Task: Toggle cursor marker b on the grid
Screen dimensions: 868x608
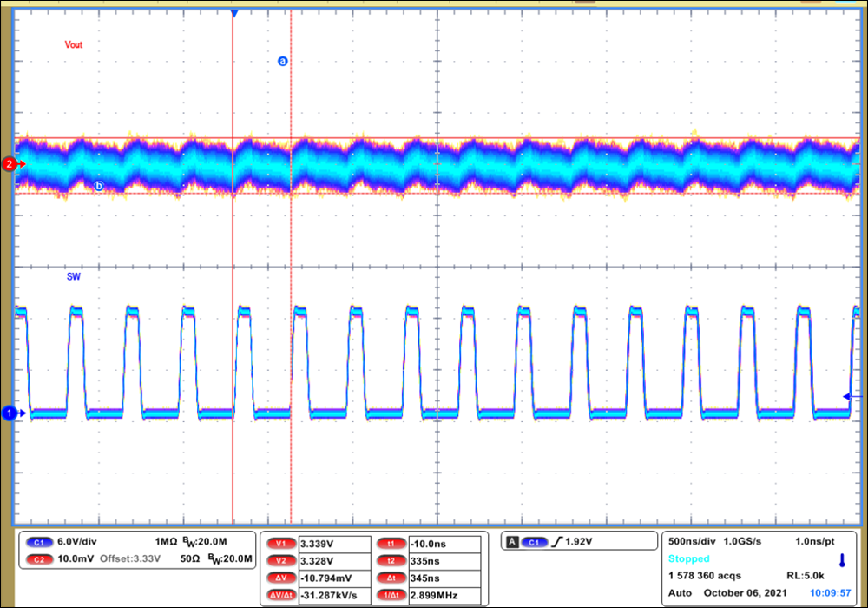Action: tap(100, 185)
